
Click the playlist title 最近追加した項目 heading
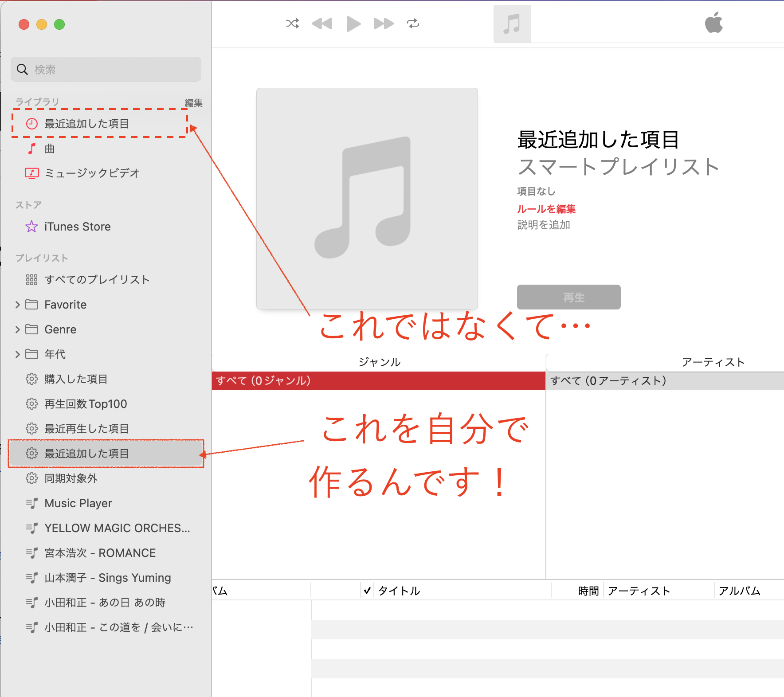pyautogui.click(x=598, y=140)
